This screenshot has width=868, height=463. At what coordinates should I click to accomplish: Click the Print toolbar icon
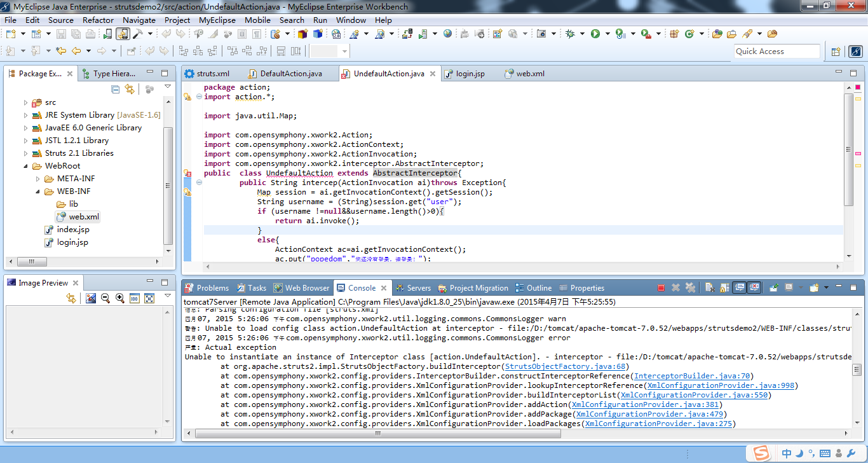coord(91,34)
